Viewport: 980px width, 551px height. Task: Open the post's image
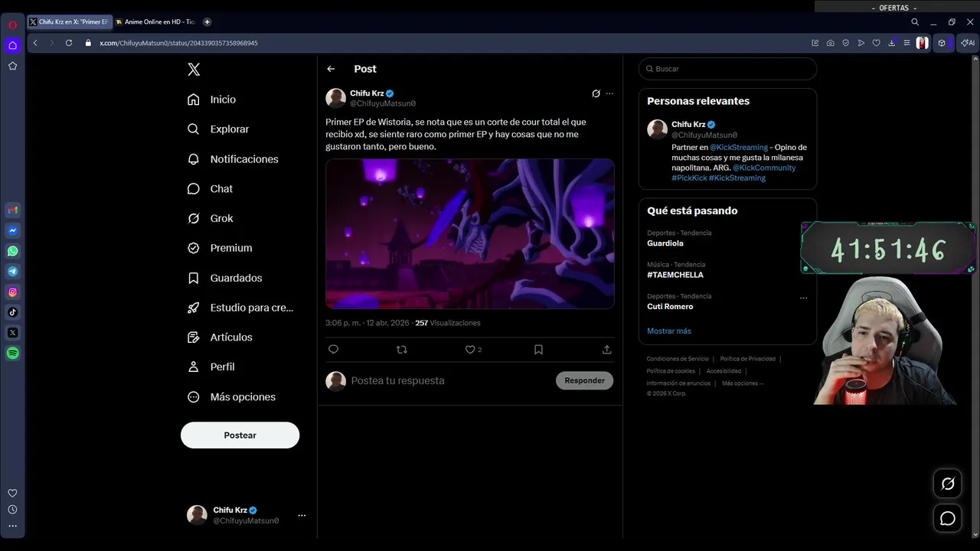click(x=470, y=233)
